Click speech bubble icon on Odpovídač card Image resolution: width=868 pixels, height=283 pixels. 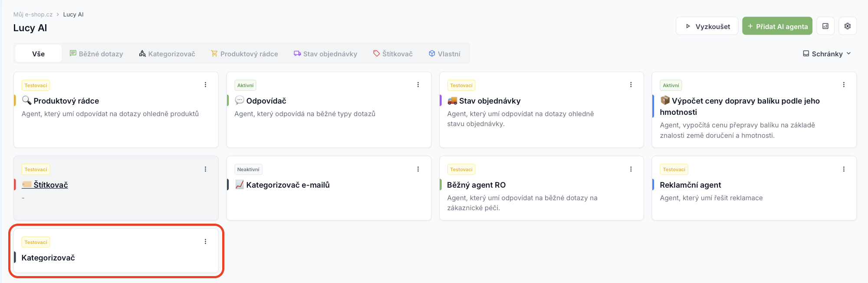click(x=240, y=101)
